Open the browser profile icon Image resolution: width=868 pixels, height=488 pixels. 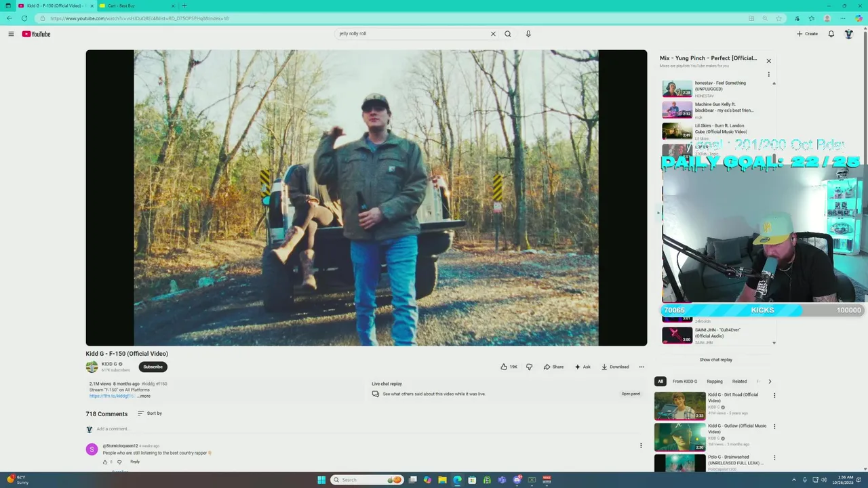[x=827, y=18]
